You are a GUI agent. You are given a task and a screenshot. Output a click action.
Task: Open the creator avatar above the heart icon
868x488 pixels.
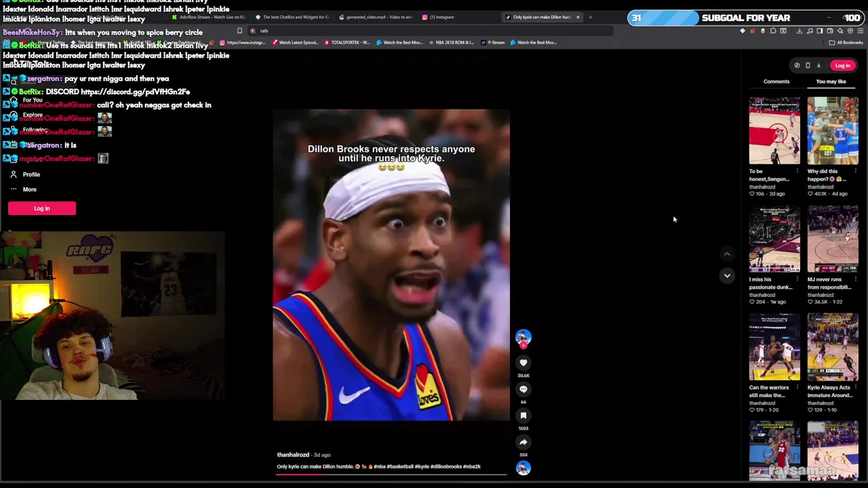(523, 337)
